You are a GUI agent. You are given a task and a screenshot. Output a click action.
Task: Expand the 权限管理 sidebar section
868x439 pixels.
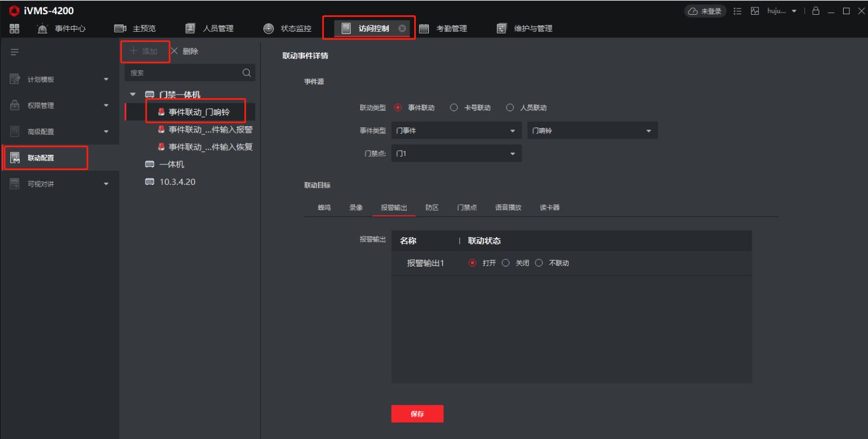coord(60,105)
